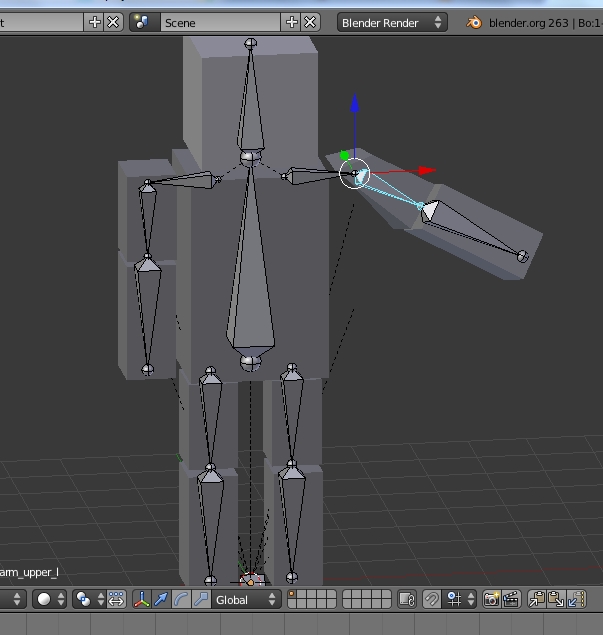The image size is (603, 635).
Task: Copy the current pose to the buffer
Action: 537,599
